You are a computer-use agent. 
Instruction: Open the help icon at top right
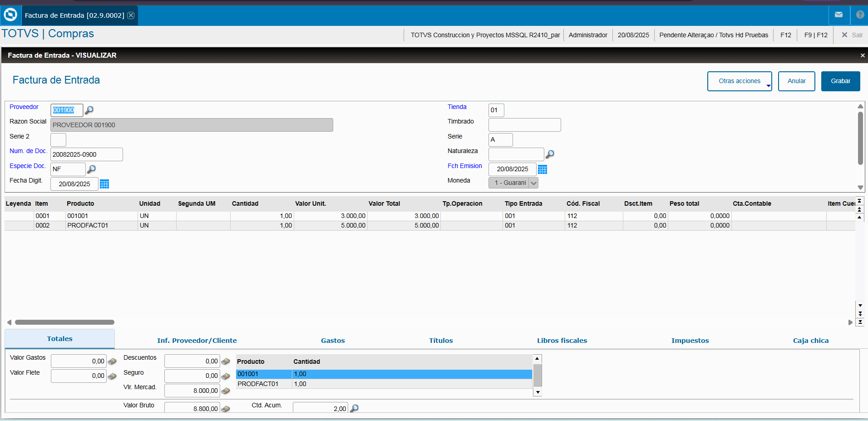pos(859,15)
